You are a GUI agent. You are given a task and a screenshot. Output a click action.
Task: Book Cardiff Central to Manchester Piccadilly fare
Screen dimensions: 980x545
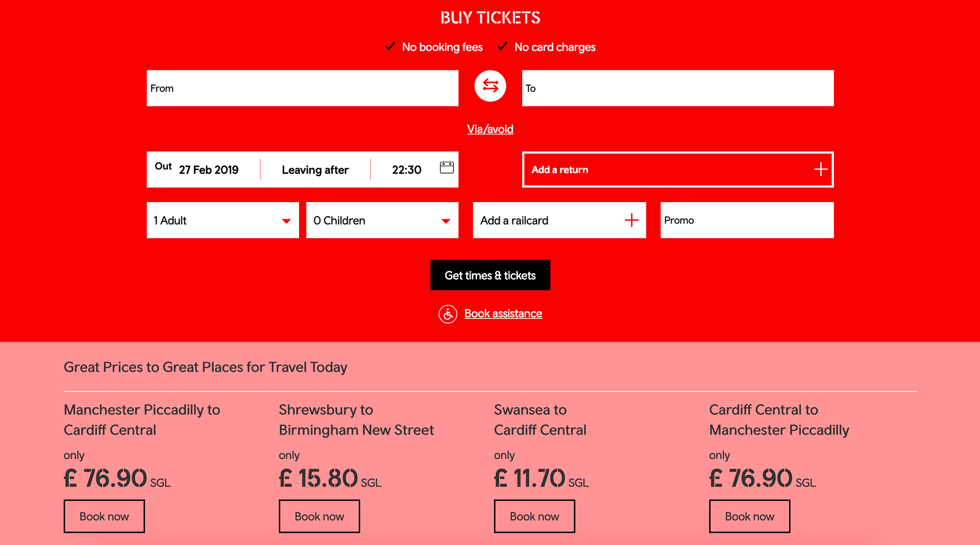(x=749, y=516)
